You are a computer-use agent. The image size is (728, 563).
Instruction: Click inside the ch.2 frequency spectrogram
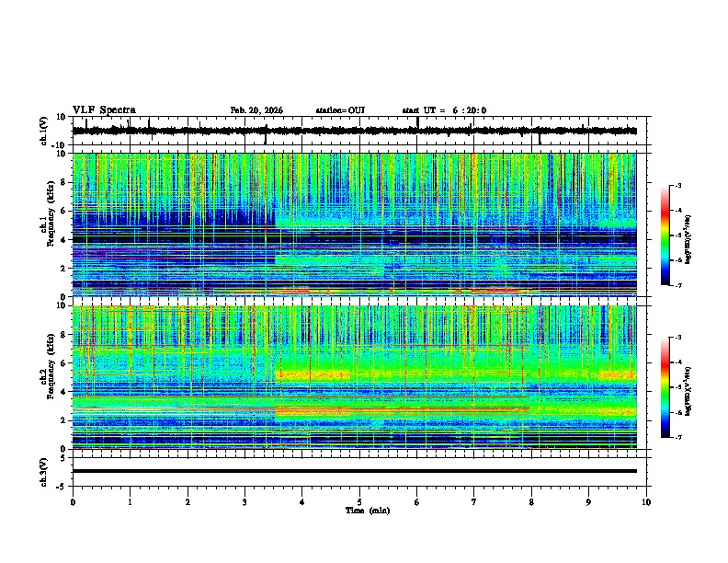coord(354,377)
